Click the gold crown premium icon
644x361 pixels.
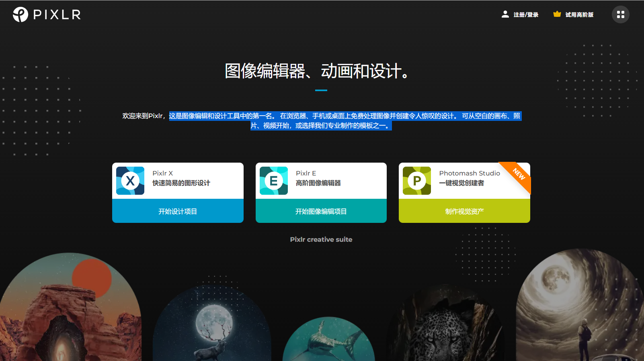[557, 14]
